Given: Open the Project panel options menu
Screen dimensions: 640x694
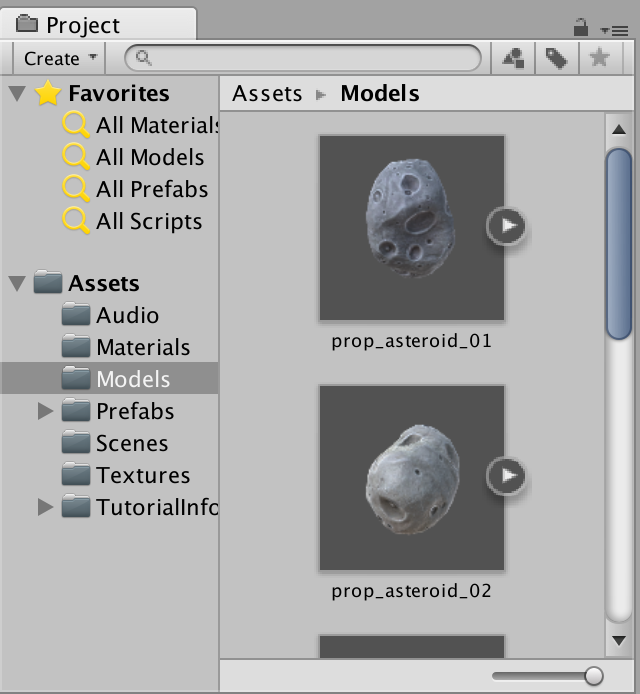Looking at the screenshot, I should (x=614, y=30).
